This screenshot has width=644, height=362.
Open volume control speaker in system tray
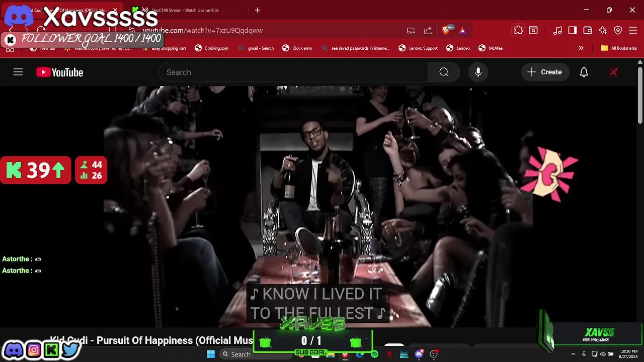(x=602, y=354)
